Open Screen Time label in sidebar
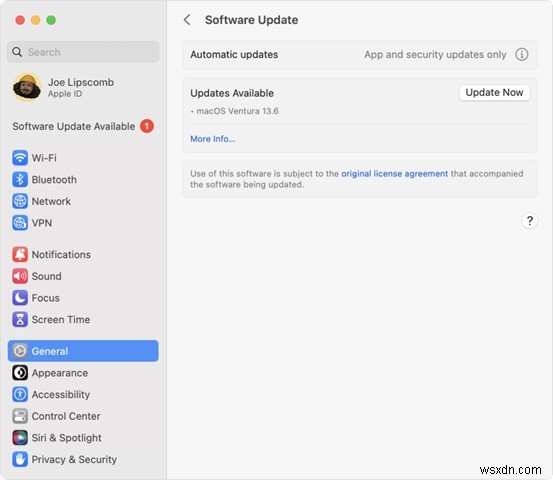 point(61,320)
